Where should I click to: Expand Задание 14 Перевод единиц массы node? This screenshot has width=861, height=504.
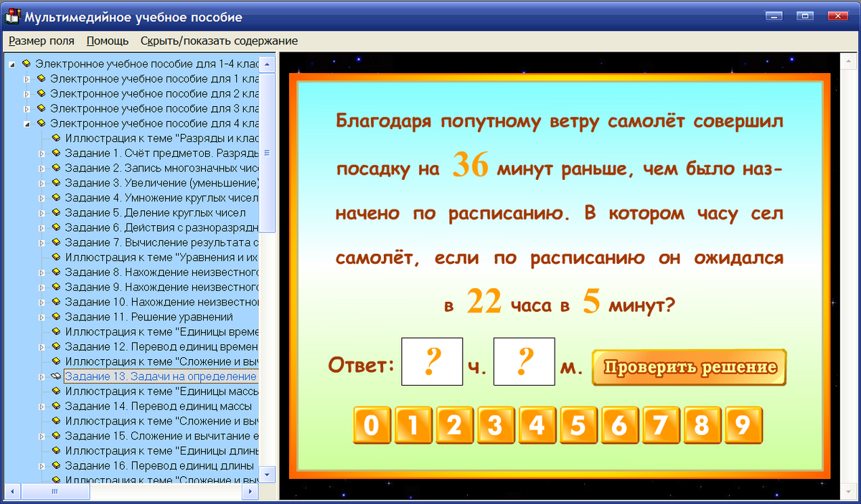click(42, 406)
